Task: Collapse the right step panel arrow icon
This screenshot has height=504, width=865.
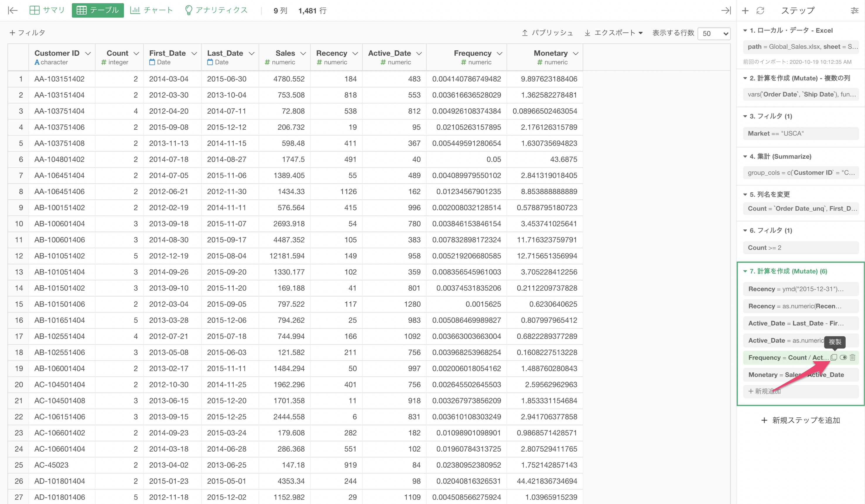Action: (726, 10)
